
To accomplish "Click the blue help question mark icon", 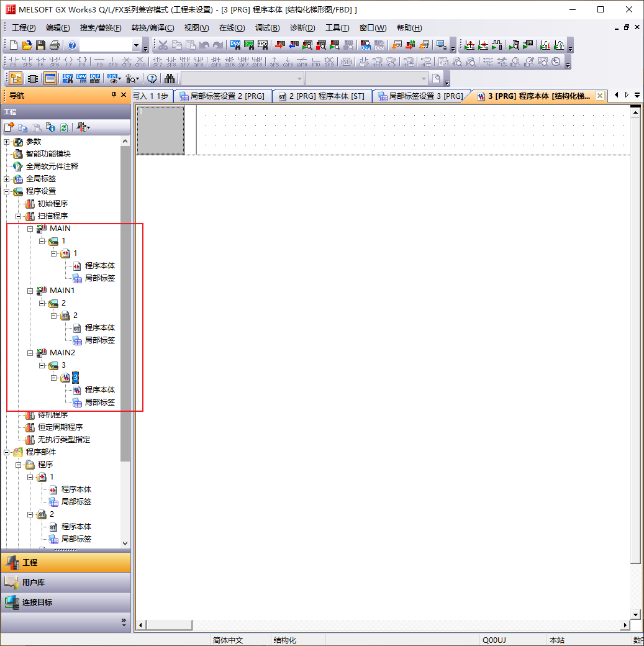I will (73, 45).
